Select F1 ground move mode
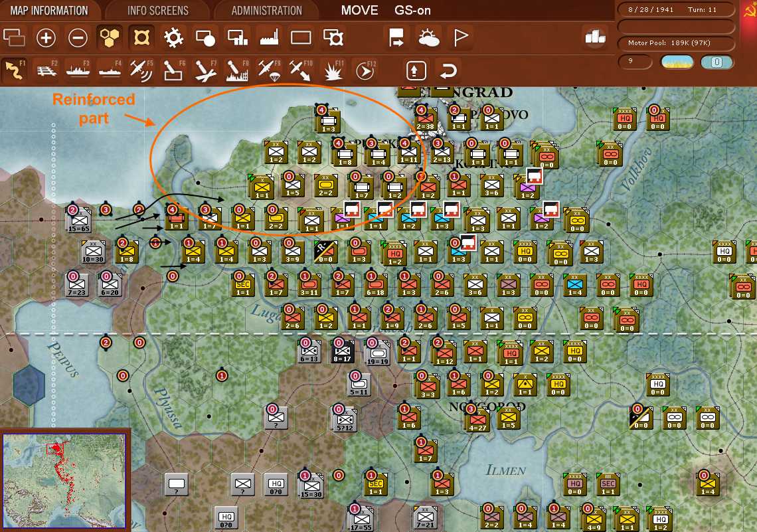The height and width of the screenshot is (532, 757). 14,70
